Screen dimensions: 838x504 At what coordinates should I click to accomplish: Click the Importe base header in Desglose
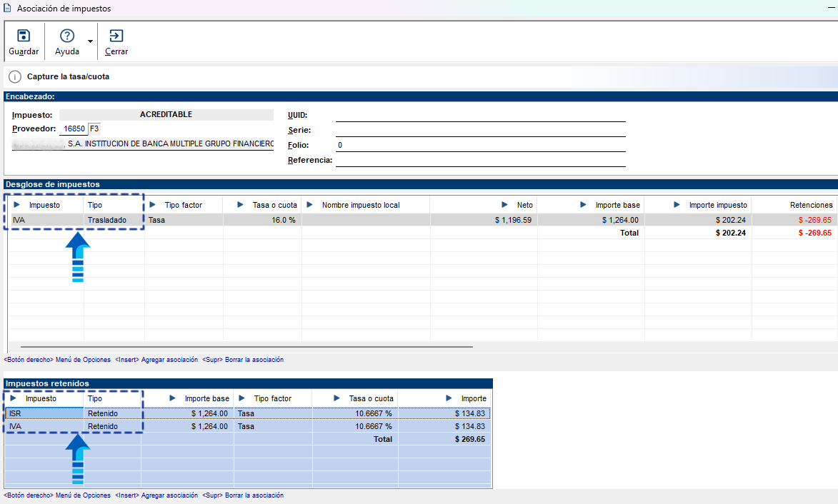coord(617,205)
